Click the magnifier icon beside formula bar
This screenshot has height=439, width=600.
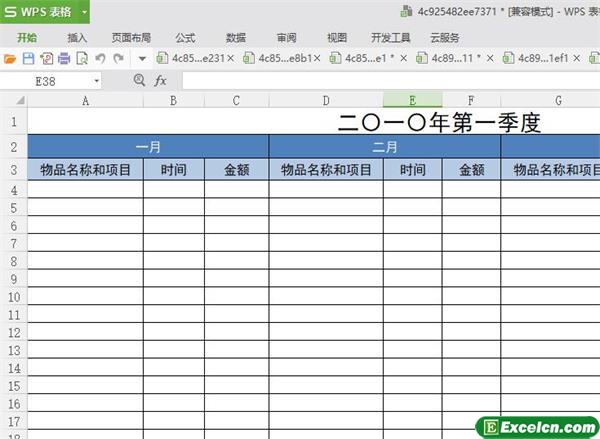139,80
